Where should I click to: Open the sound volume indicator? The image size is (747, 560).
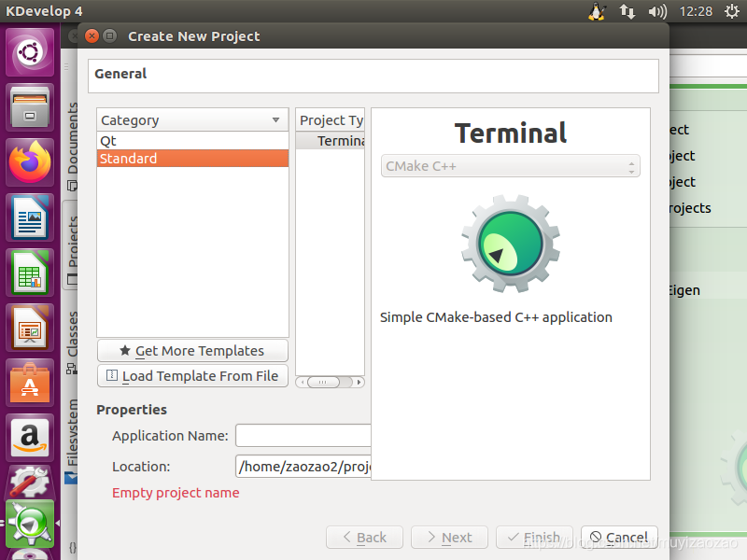point(657,11)
